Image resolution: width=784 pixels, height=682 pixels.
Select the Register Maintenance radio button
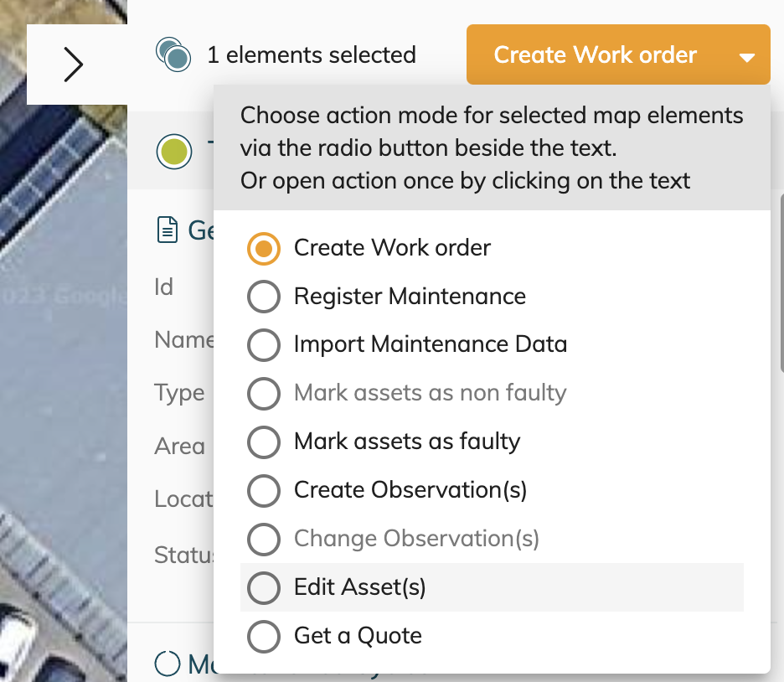264,297
